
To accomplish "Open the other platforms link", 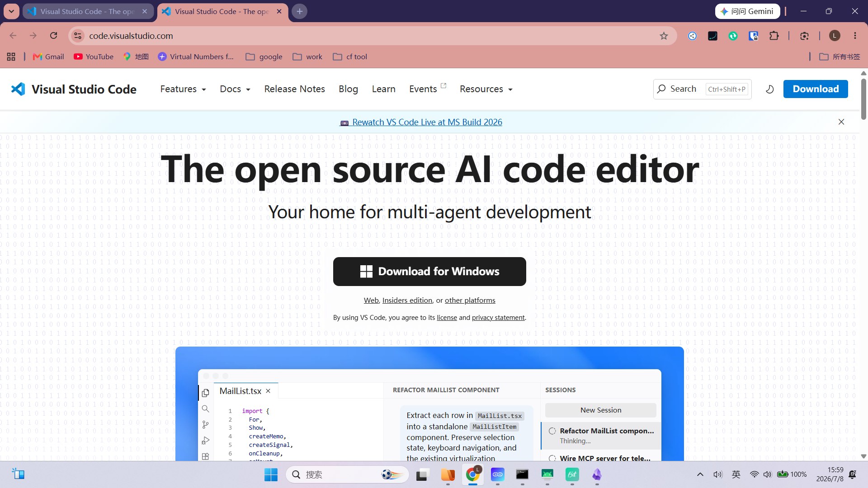I will [470, 300].
